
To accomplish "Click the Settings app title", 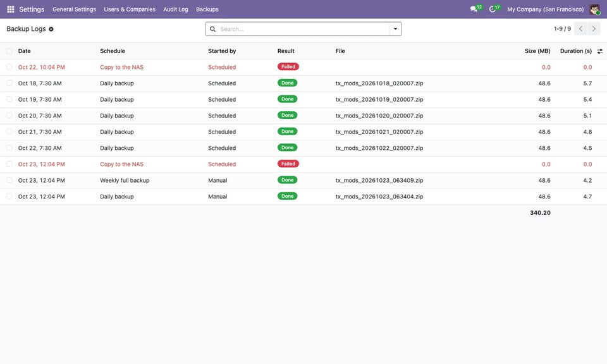I will [32, 9].
